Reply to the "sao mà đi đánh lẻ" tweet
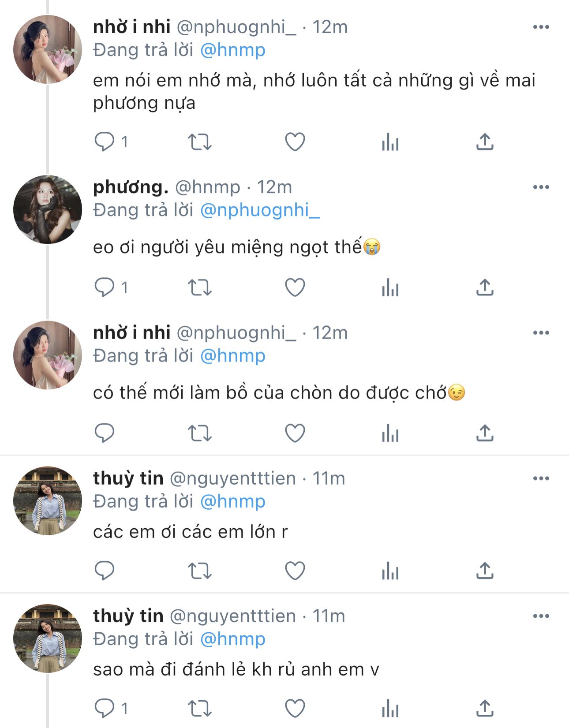 tap(105, 709)
